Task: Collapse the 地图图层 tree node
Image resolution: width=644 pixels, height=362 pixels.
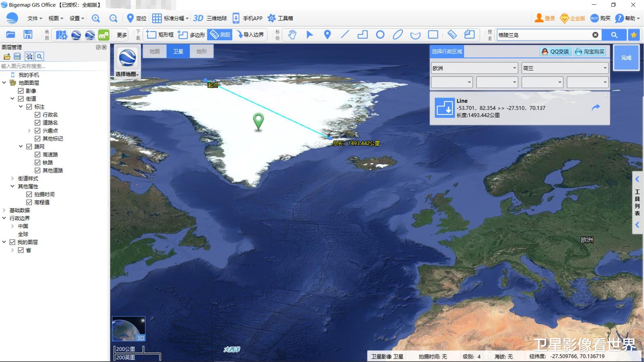Action: [4, 83]
